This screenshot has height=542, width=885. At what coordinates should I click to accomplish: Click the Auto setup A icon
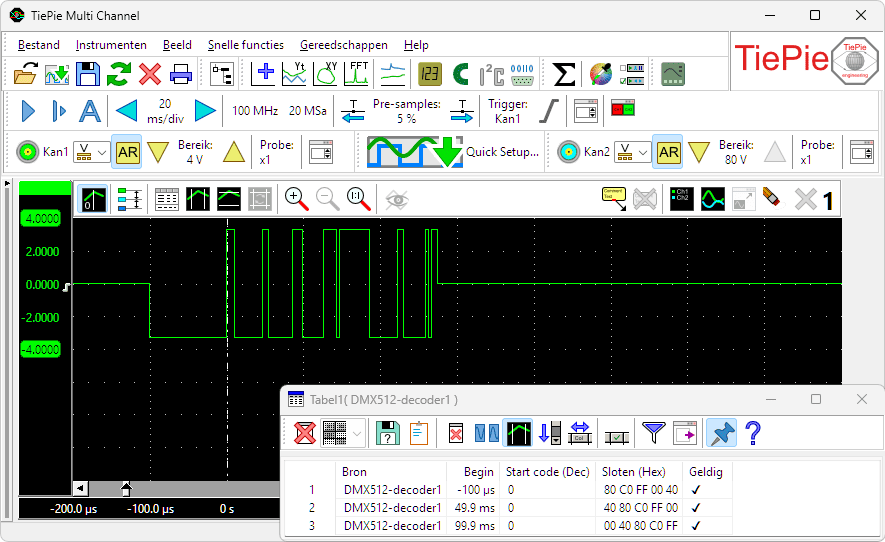click(90, 111)
